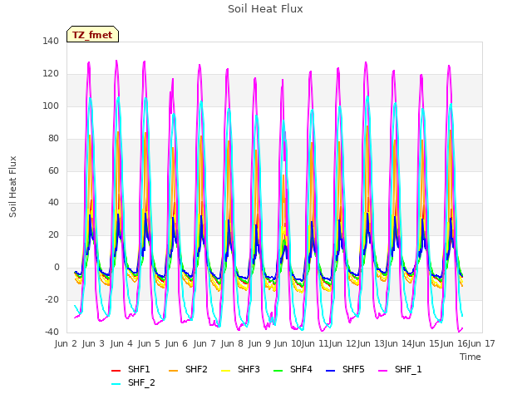Click the SHF4 green legend swatch
532x399 pixels.
(278, 371)
